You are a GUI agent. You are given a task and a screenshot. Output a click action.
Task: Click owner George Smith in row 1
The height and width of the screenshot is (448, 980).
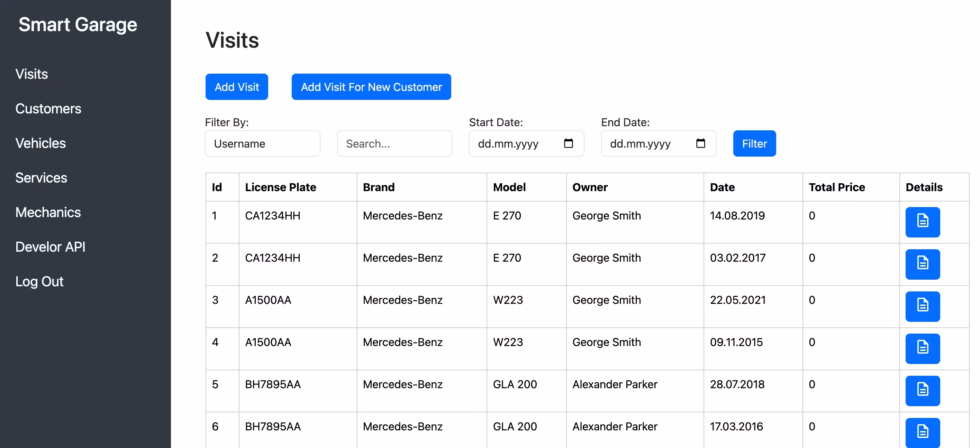pyautogui.click(x=606, y=216)
